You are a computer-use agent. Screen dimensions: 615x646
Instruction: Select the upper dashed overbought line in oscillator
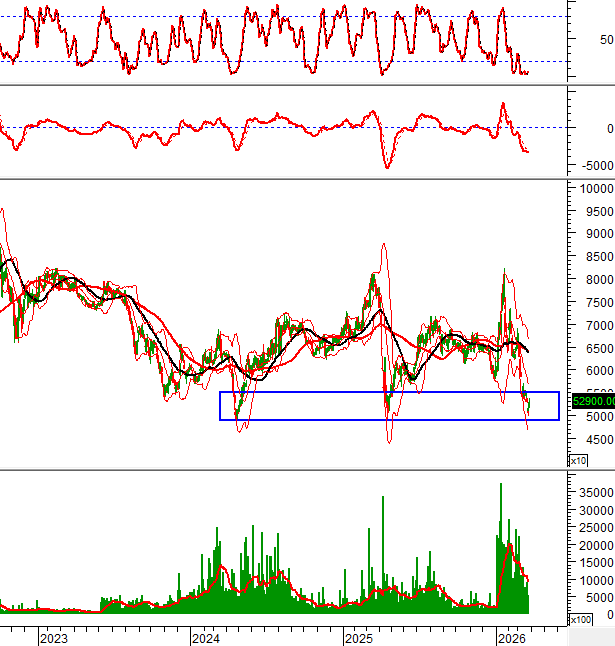[280, 17]
